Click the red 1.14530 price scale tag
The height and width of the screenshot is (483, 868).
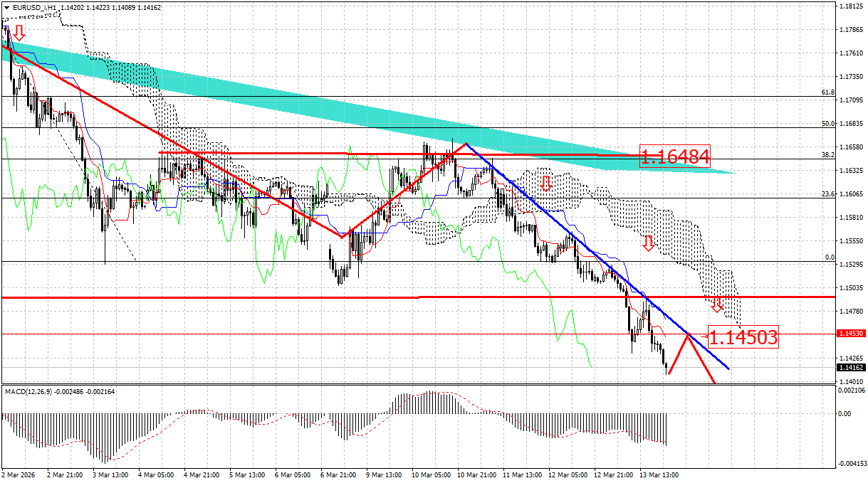point(852,333)
